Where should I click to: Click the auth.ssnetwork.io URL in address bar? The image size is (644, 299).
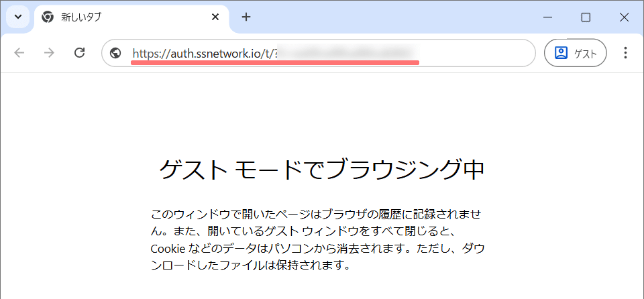201,53
